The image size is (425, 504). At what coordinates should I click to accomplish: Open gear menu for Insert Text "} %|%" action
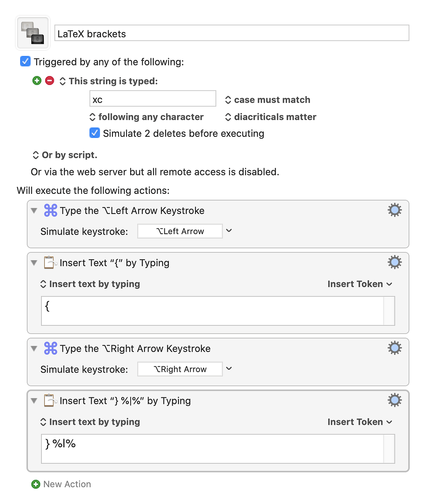[394, 400]
